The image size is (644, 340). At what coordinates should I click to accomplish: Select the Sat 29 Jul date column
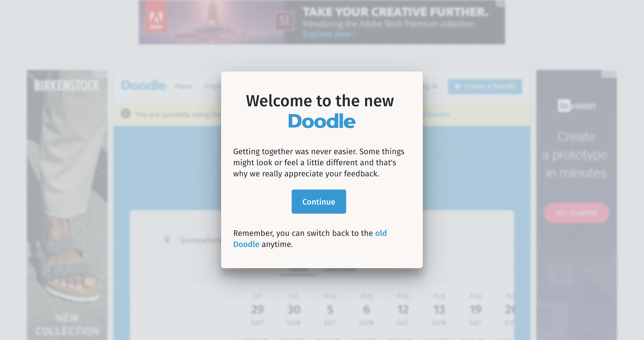[257, 310]
